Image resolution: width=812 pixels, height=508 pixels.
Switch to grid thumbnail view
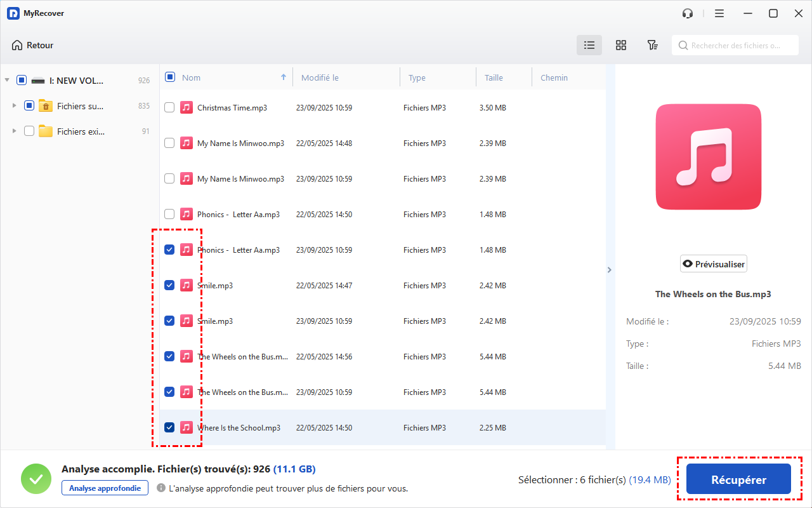coord(621,45)
